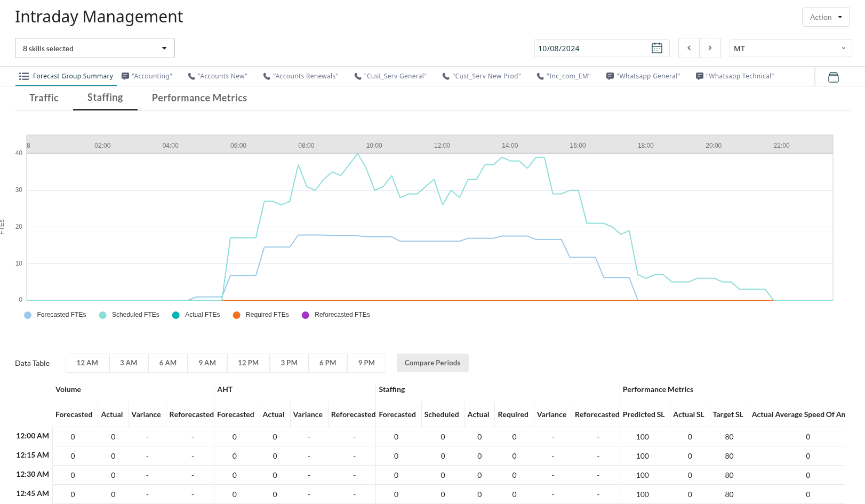This screenshot has width=865, height=504.
Task: Open the drawer icon at the tab strip's right end
Action: (834, 77)
